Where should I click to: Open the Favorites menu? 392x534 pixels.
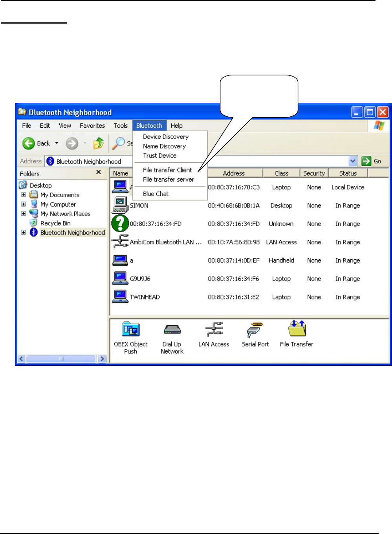pos(92,126)
